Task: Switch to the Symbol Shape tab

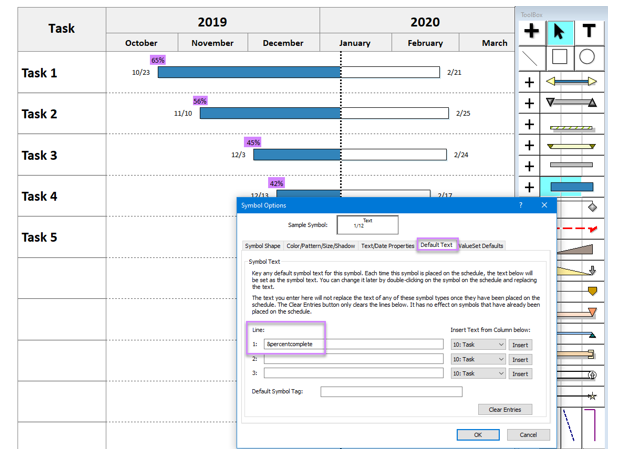Action: tap(263, 245)
